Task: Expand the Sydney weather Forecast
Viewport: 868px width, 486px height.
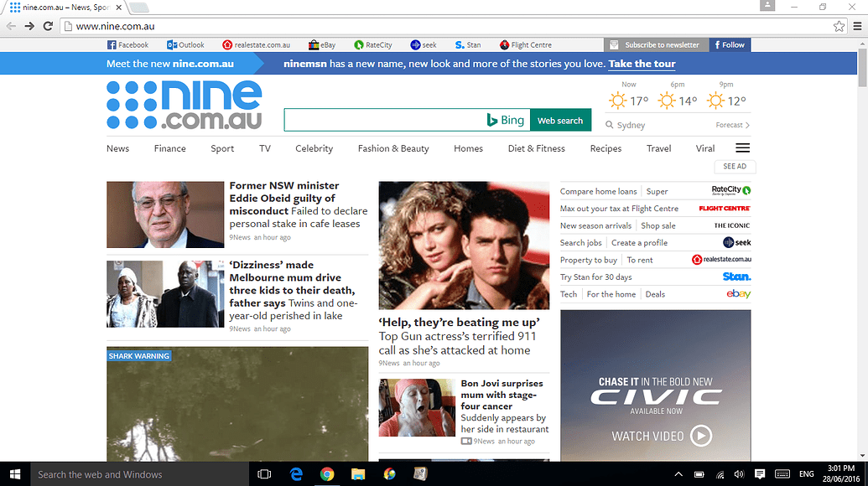Action: point(729,124)
